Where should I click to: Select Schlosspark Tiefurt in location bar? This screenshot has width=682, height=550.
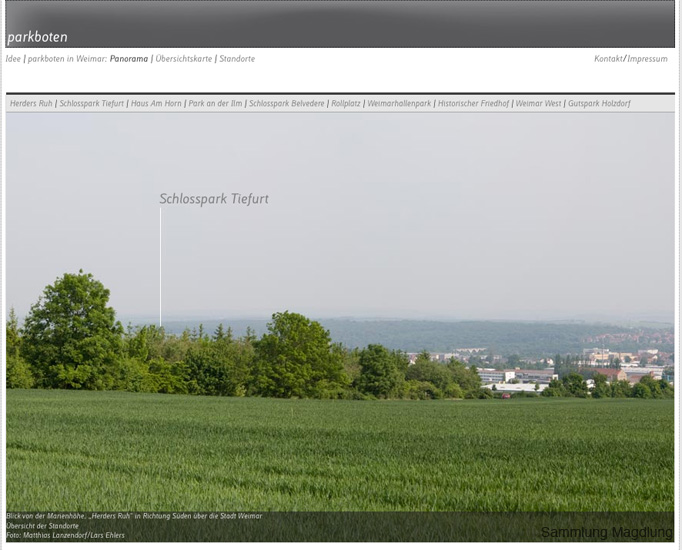(x=92, y=103)
